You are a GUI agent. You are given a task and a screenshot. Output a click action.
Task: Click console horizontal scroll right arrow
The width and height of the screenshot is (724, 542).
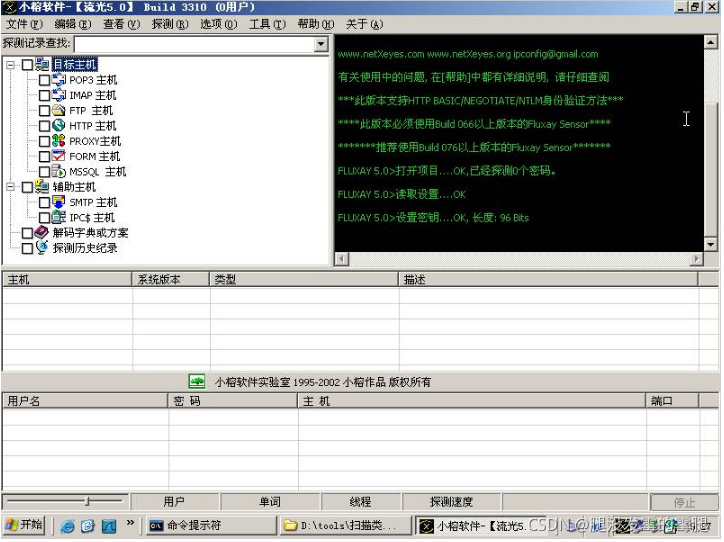tap(696, 259)
